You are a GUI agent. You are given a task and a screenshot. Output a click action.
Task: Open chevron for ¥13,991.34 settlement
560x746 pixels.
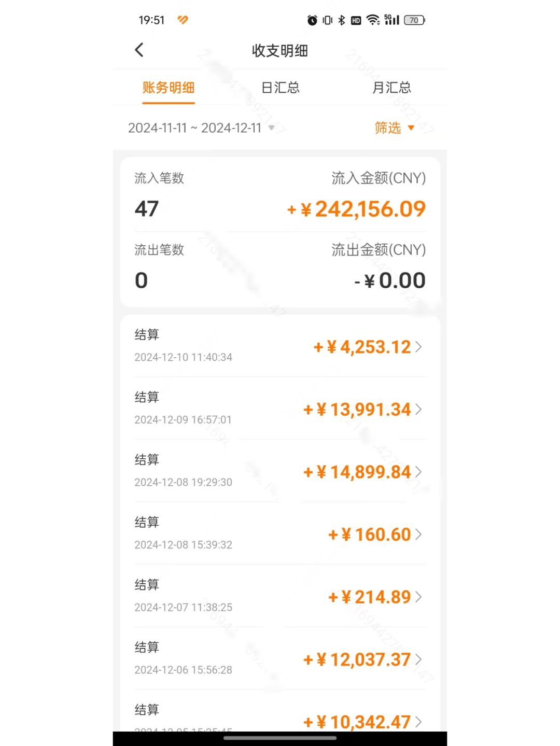418,410
